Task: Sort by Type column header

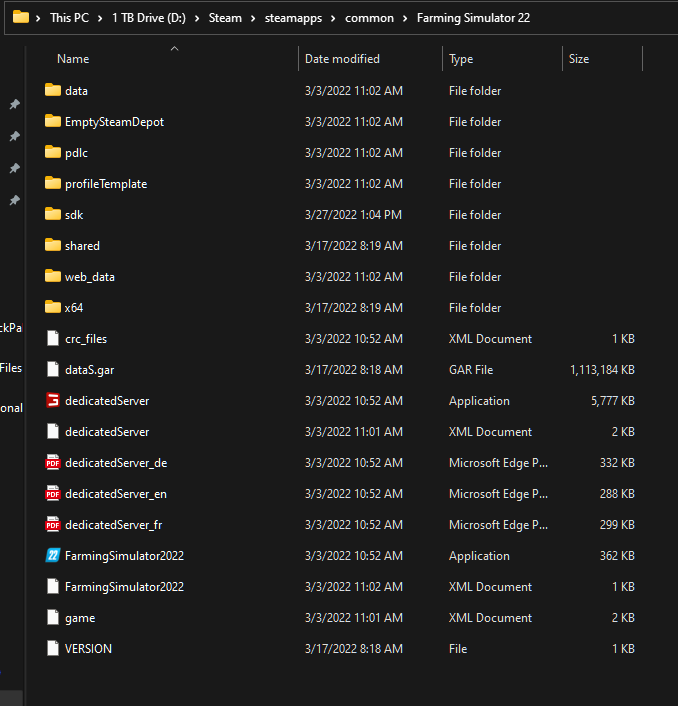Action: click(x=461, y=59)
